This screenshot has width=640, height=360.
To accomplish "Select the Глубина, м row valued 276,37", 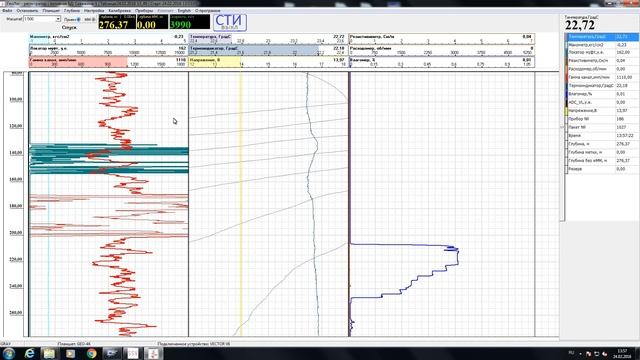I will (x=602, y=144).
